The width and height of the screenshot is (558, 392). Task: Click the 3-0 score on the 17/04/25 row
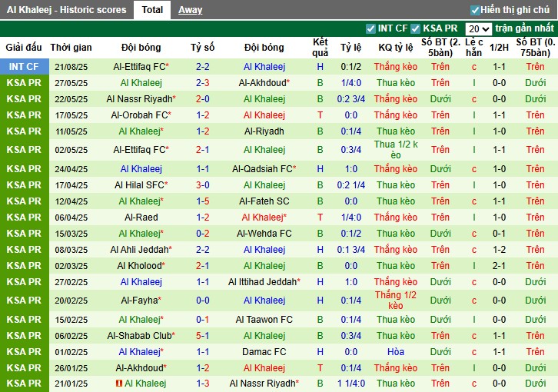coord(202,185)
